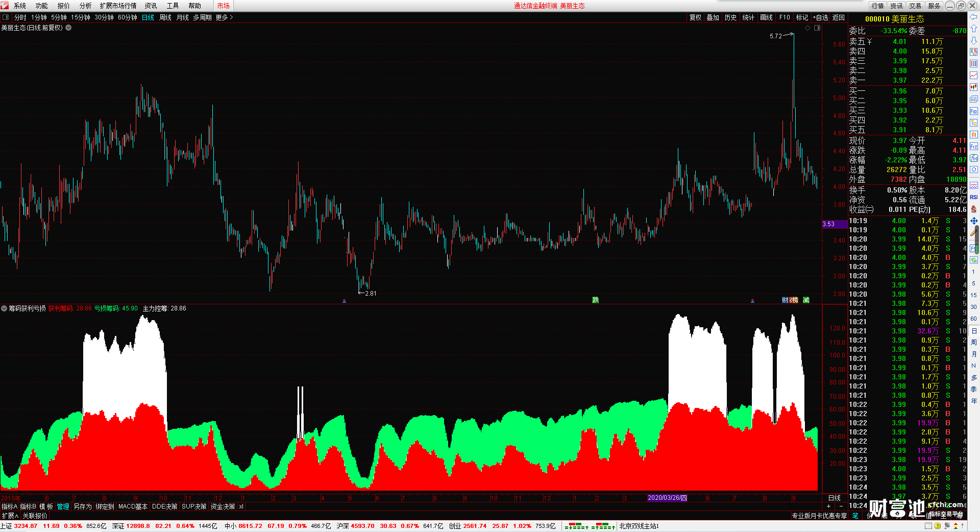Click the RSI indicator icon in sidebar

tap(973, 197)
